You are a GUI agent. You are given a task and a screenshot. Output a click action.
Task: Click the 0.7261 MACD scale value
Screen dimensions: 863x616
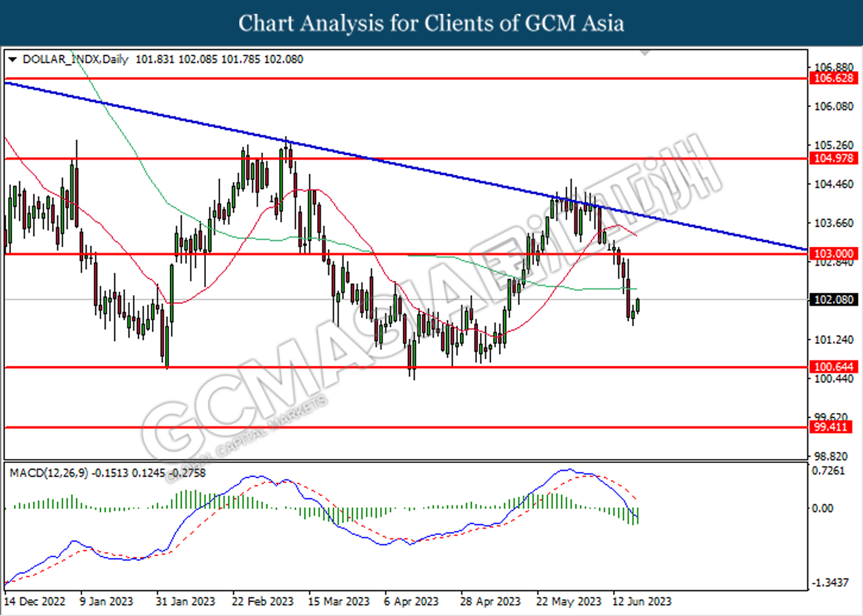[x=828, y=471]
